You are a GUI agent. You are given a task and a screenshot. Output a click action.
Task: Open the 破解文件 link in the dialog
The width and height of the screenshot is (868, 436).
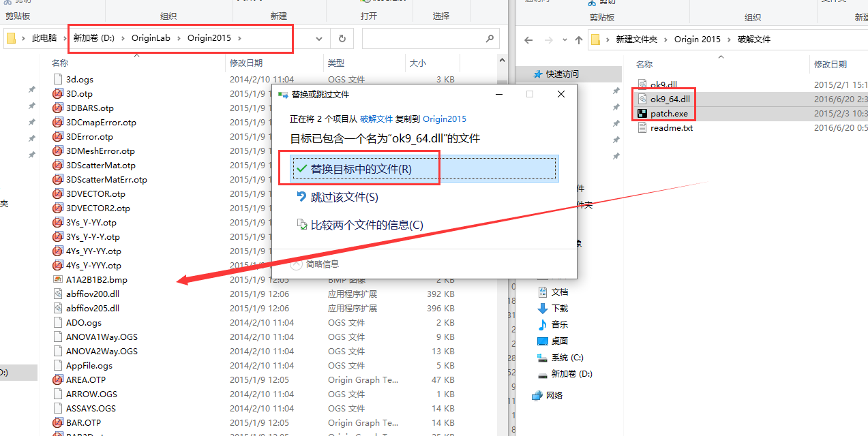376,119
